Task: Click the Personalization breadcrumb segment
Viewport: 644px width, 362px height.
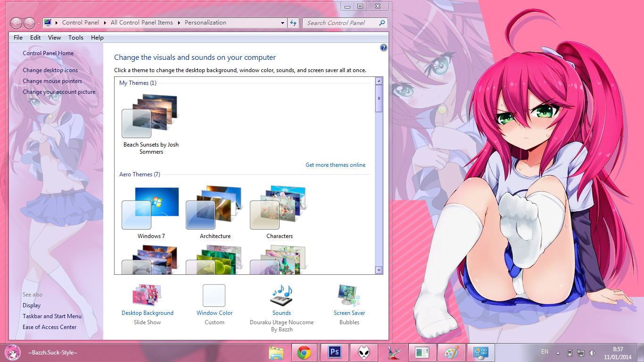Action: point(205,23)
